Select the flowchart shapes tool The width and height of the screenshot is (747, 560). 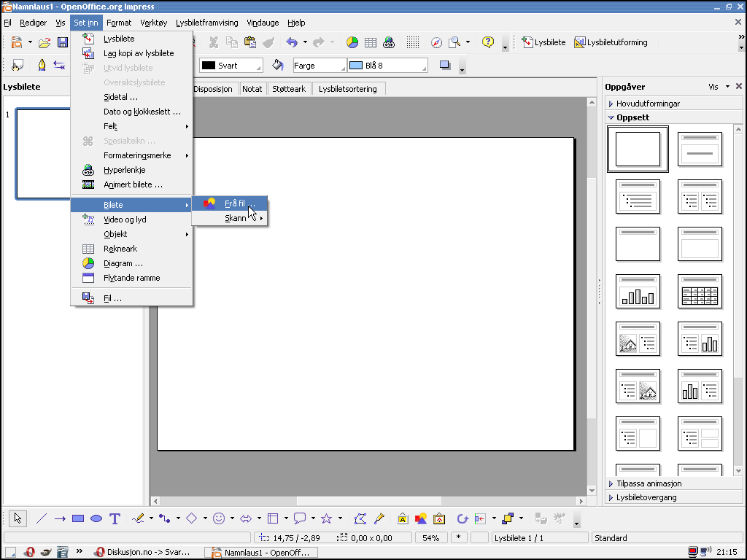[x=273, y=518]
